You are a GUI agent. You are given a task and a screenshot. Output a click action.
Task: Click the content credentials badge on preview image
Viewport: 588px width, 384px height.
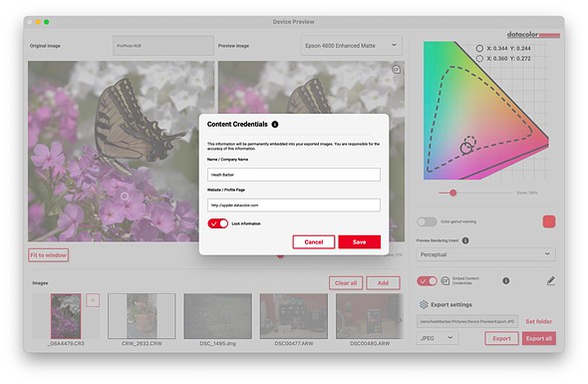(x=396, y=70)
